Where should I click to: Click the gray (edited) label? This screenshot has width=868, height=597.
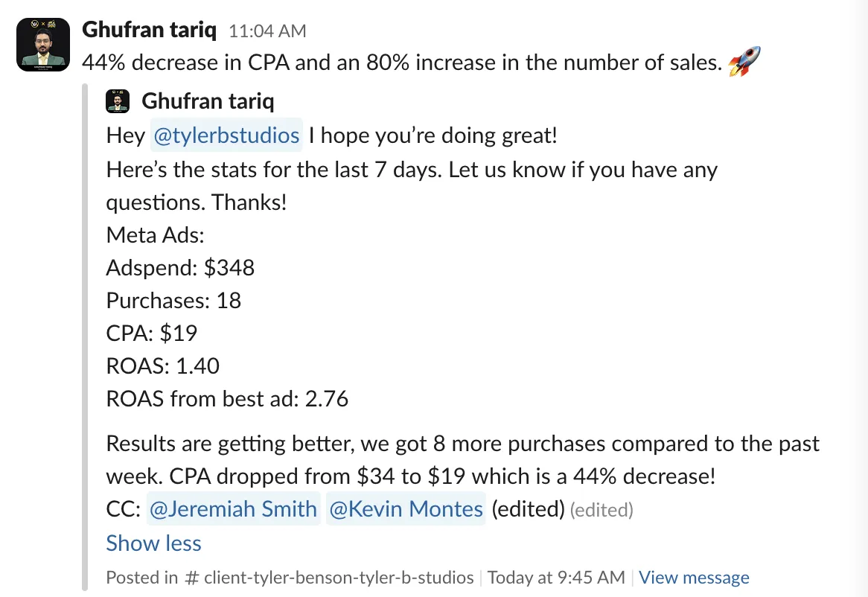(x=601, y=510)
